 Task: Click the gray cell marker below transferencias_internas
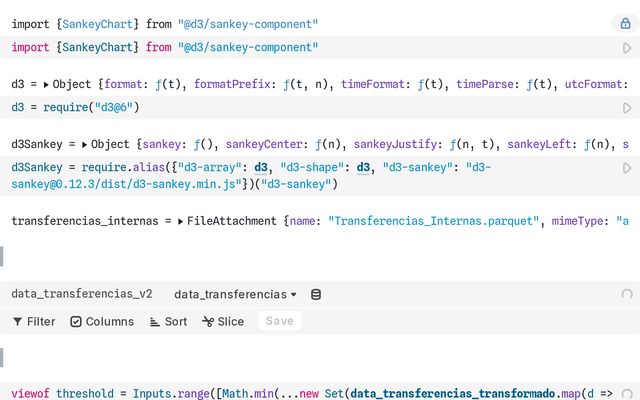[x=2, y=256]
